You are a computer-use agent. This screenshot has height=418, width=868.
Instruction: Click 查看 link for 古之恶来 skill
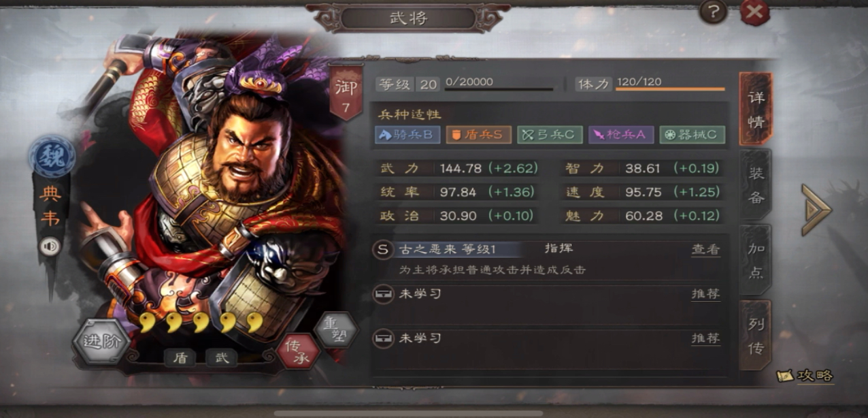[705, 249]
